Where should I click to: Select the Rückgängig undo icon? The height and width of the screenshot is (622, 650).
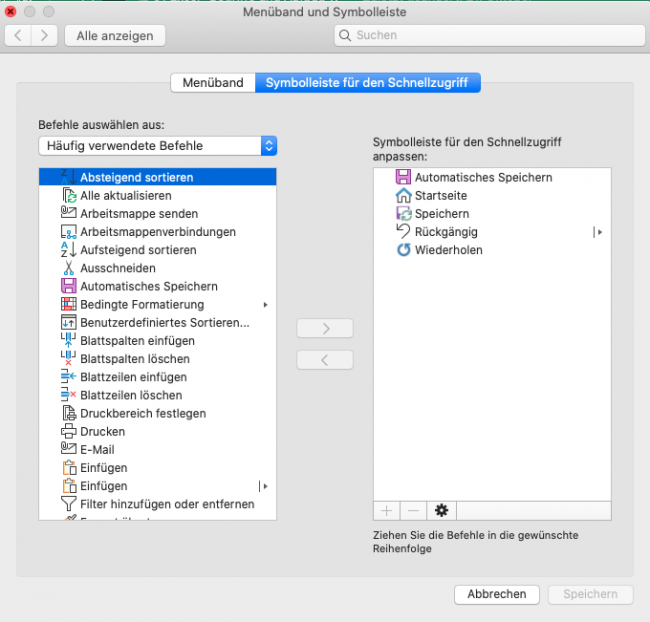point(404,232)
